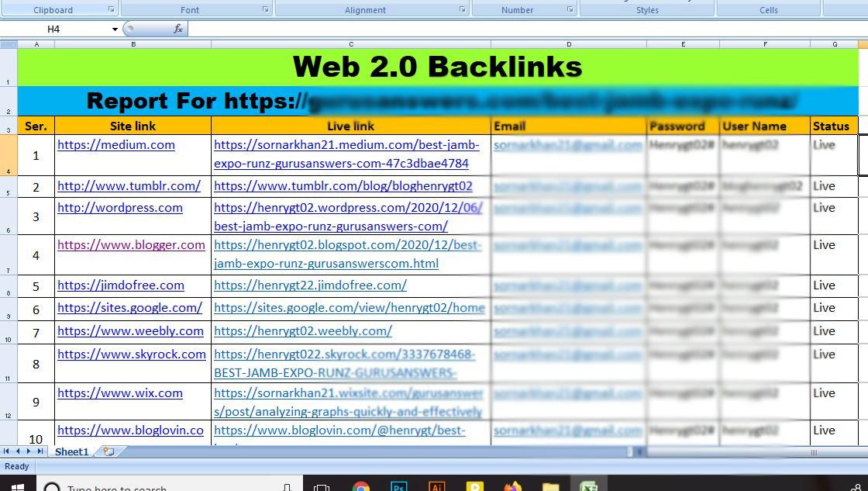This screenshot has height=491, width=868.
Task: Open the Font settings dialog launcher
Action: 264,9
